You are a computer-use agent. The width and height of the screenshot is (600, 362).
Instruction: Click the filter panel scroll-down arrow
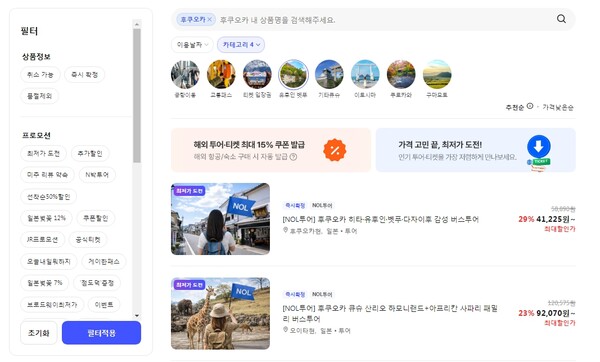coord(137,316)
